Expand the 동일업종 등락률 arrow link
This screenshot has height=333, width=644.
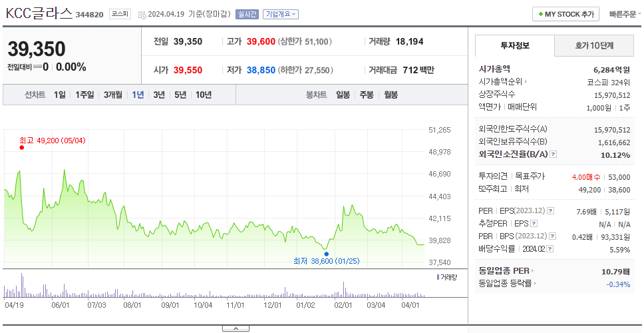[535, 283]
